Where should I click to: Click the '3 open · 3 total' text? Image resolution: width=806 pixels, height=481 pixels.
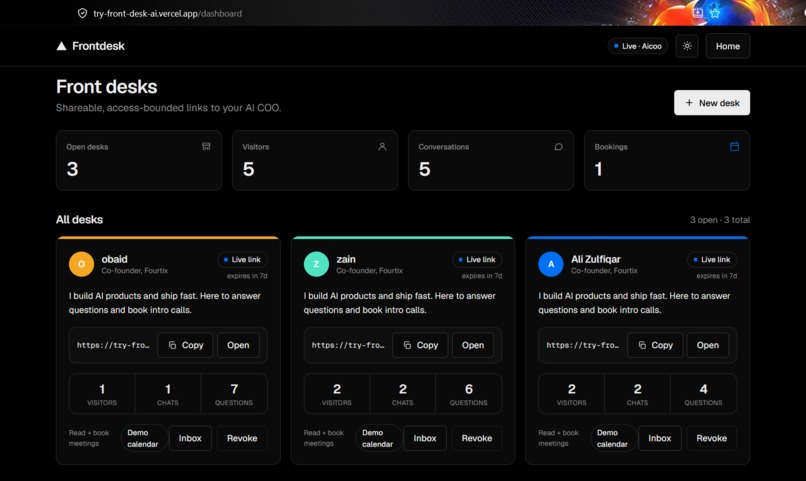coord(720,220)
